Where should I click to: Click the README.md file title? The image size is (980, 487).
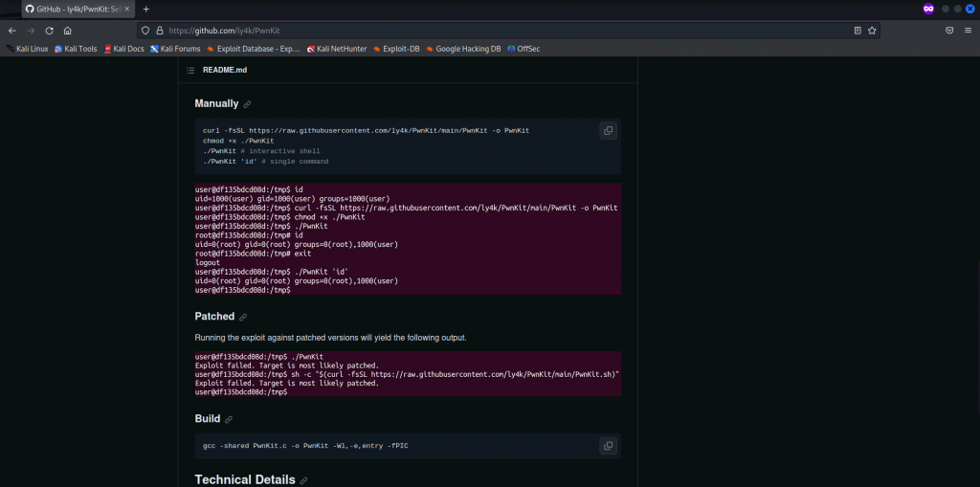[225, 70]
